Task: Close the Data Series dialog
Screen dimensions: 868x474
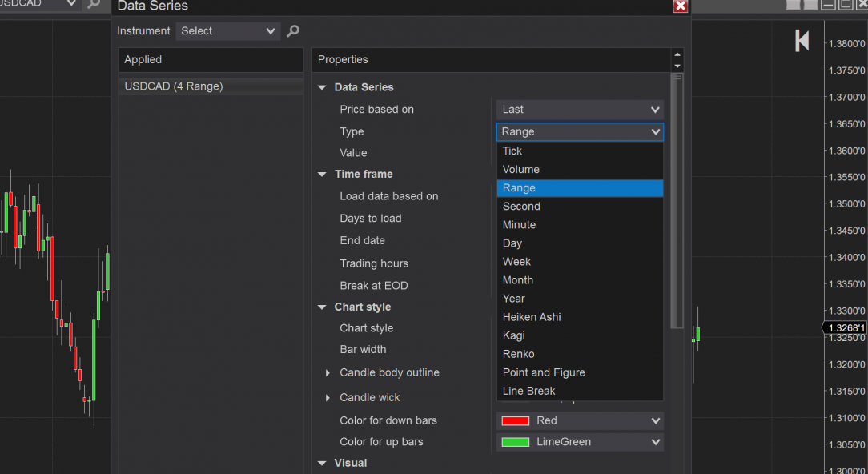Action: (681, 6)
